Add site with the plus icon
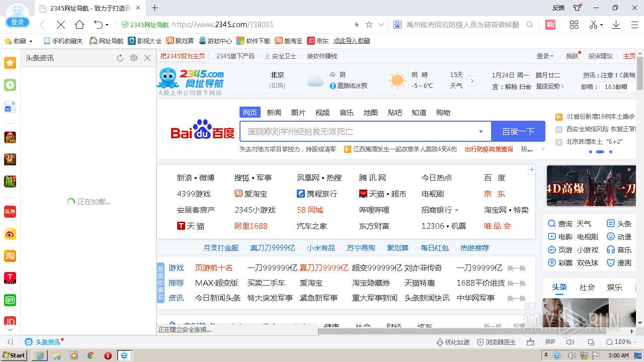Image resolution: width=644 pixels, height=362 pixels. tap(531, 170)
